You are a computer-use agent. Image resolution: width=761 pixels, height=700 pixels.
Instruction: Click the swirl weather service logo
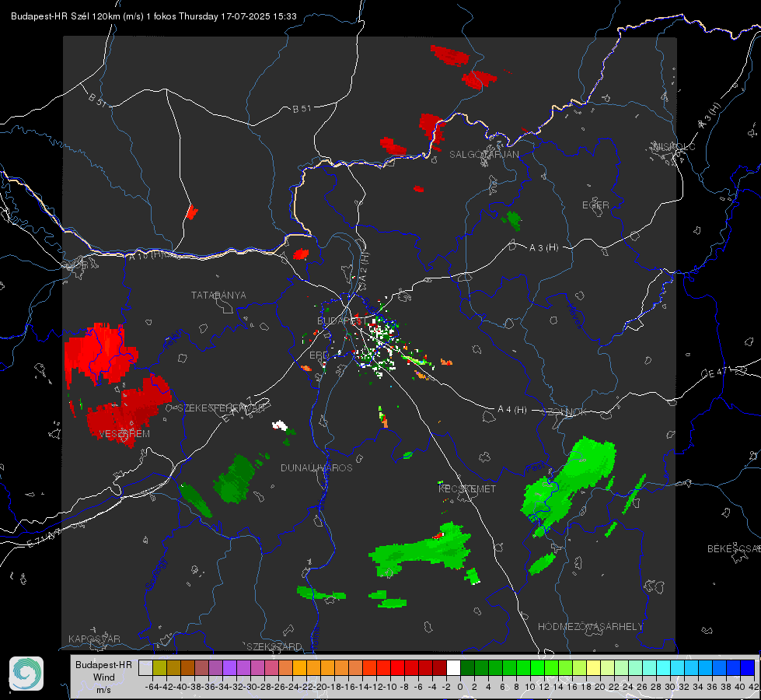click(x=26, y=674)
